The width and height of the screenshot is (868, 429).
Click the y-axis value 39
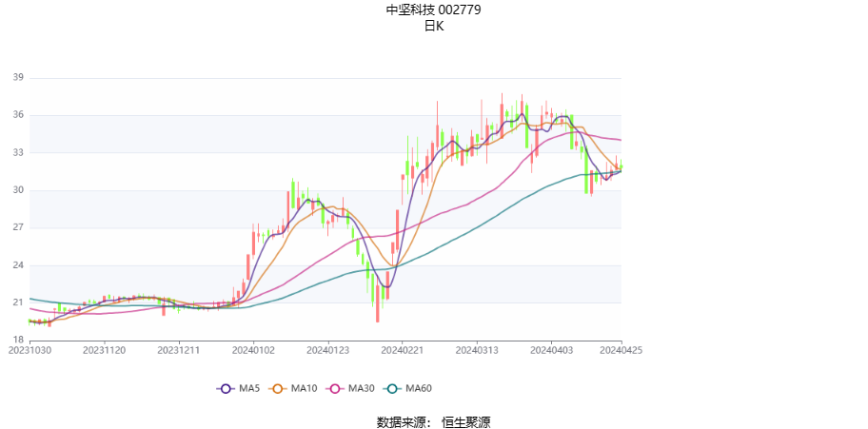pos(18,78)
